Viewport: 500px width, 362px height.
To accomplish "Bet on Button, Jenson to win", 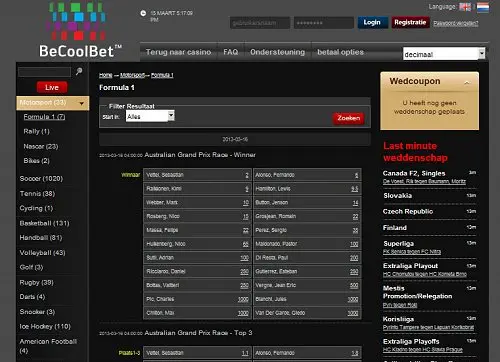I will 307,203.
